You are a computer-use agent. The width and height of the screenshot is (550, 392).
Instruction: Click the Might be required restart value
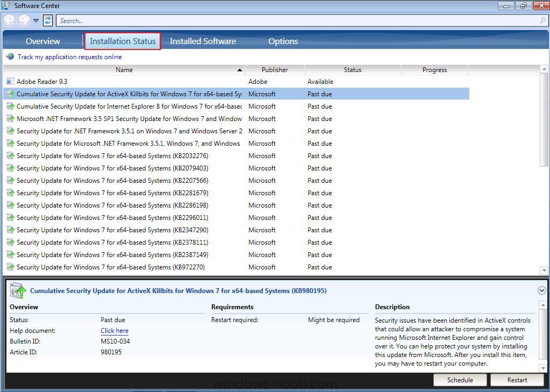point(333,320)
